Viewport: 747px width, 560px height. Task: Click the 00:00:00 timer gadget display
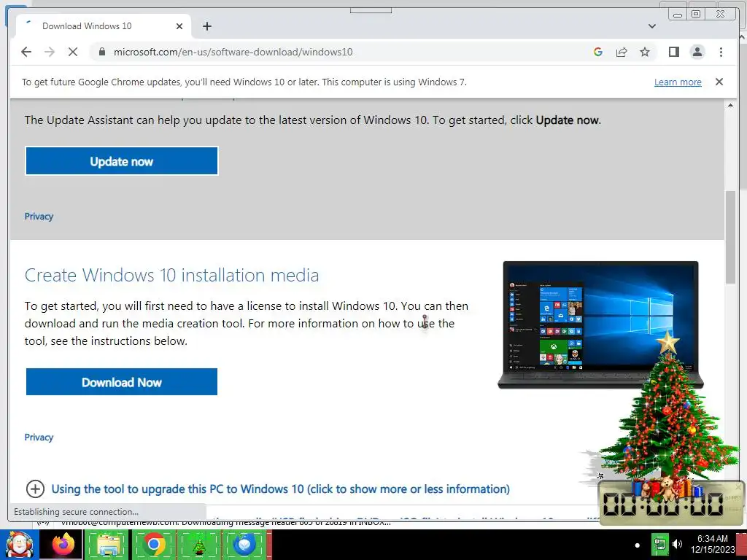click(663, 505)
